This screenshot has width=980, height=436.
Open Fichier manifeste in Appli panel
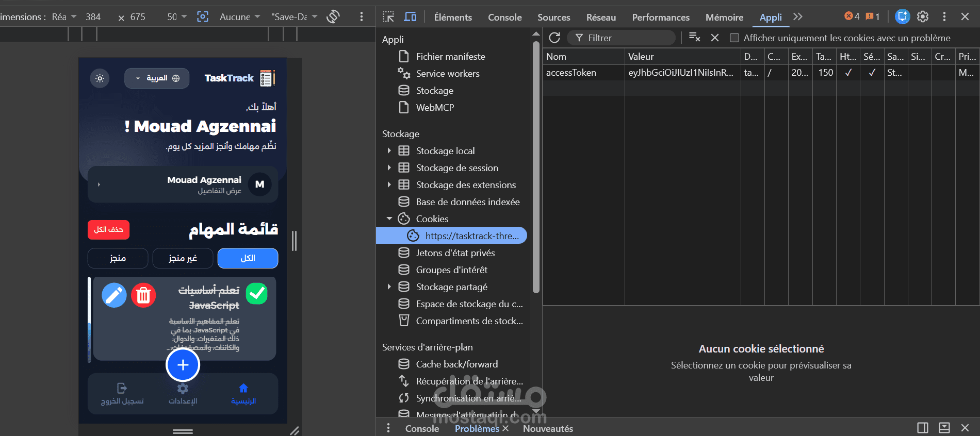450,57
